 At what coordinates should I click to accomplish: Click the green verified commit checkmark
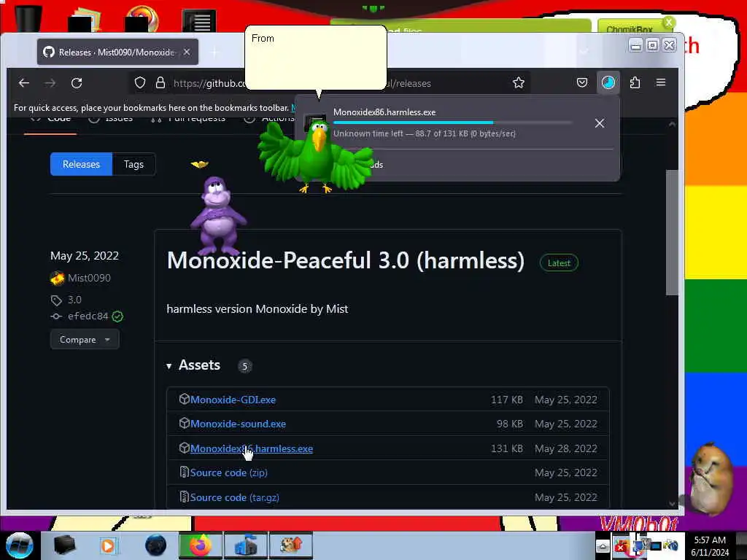pos(117,316)
